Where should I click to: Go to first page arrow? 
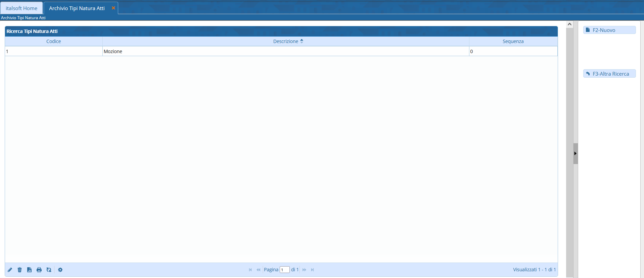[250, 270]
